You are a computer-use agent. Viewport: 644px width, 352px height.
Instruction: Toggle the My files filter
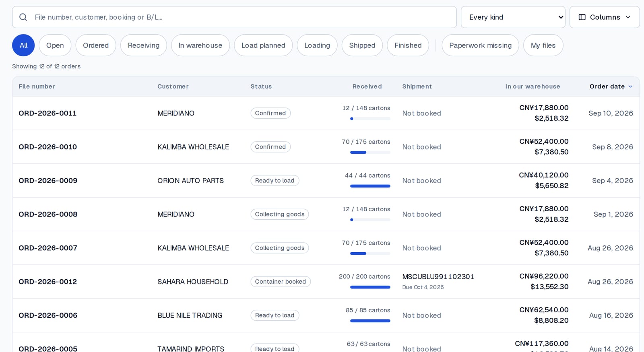(x=543, y=45)
